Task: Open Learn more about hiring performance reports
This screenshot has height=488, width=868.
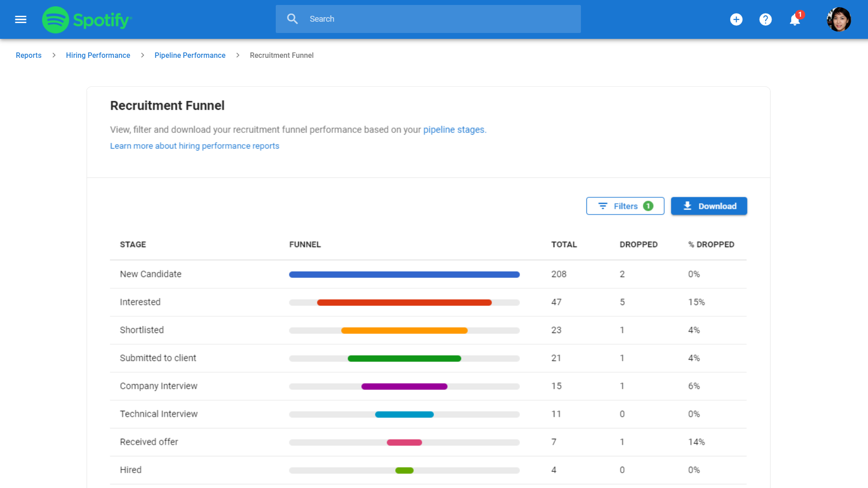Action: [x=194, y=146]
